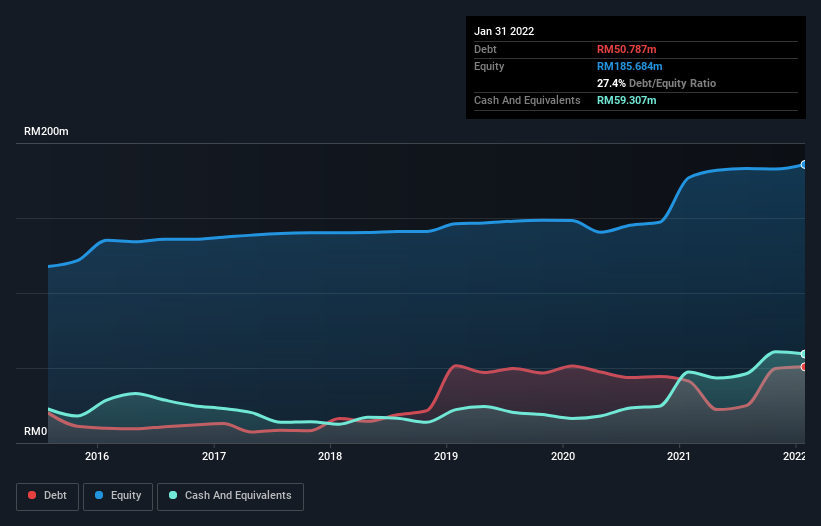Select the blue Equity endpoint marker
821x526 pixels.
click(804, 164)
